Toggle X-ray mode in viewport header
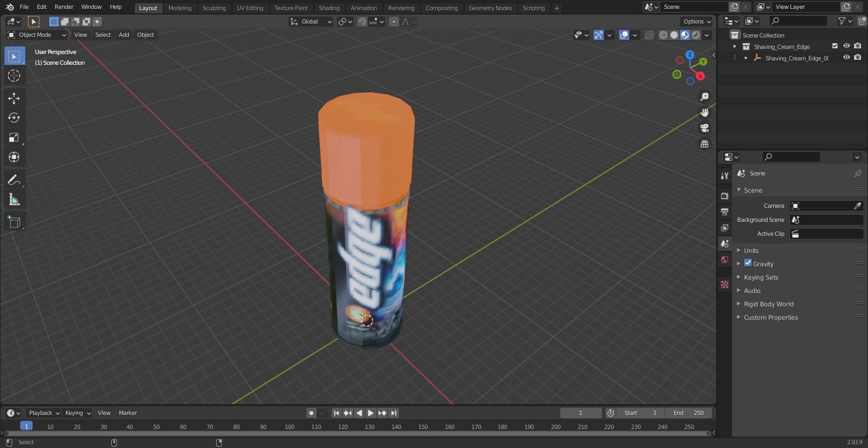The width and height of the screenshot is (868, 448). pyautogui.click(x=649, y=35)
